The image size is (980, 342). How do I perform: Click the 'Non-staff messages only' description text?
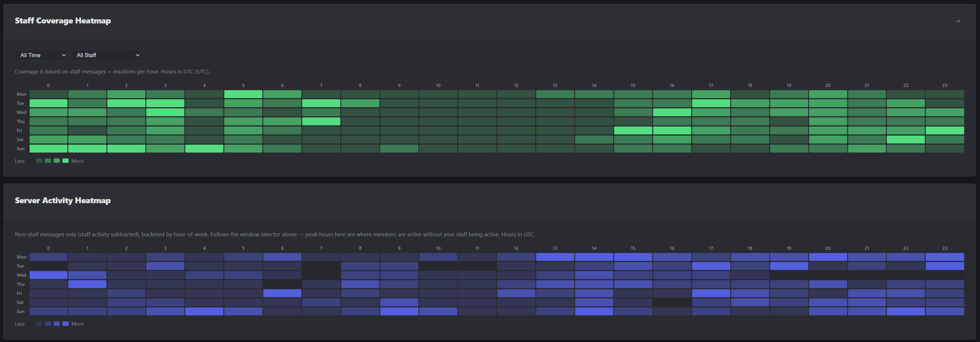[x=275, y=235]
